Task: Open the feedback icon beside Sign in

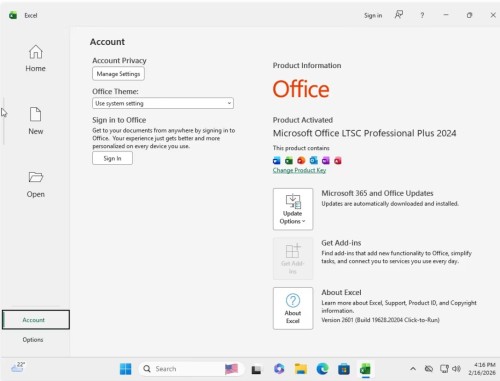Action: tap(399, 15)
